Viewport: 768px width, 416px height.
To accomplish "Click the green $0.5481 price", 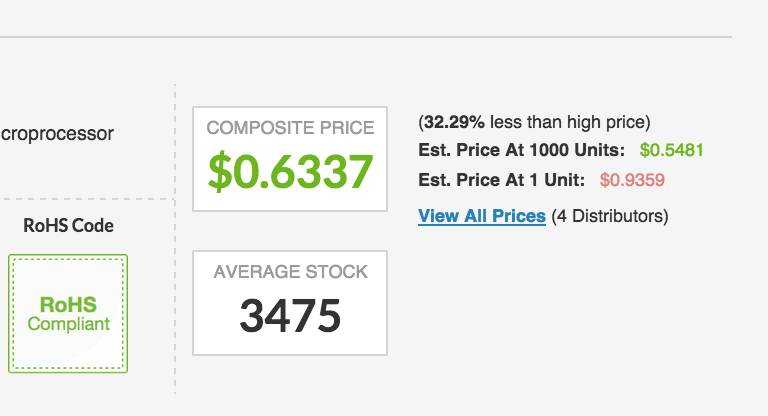I will [672, 150].
